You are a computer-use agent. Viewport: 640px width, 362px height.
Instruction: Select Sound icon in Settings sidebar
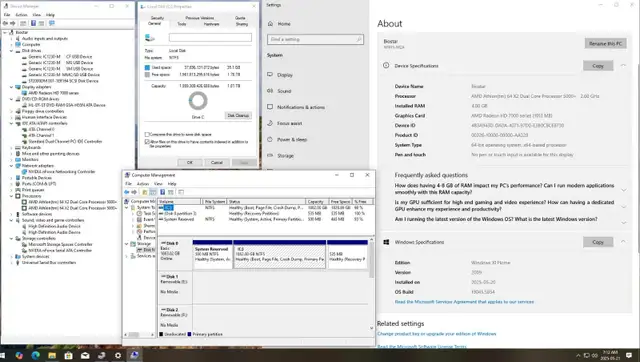click(x=270, y=91)
